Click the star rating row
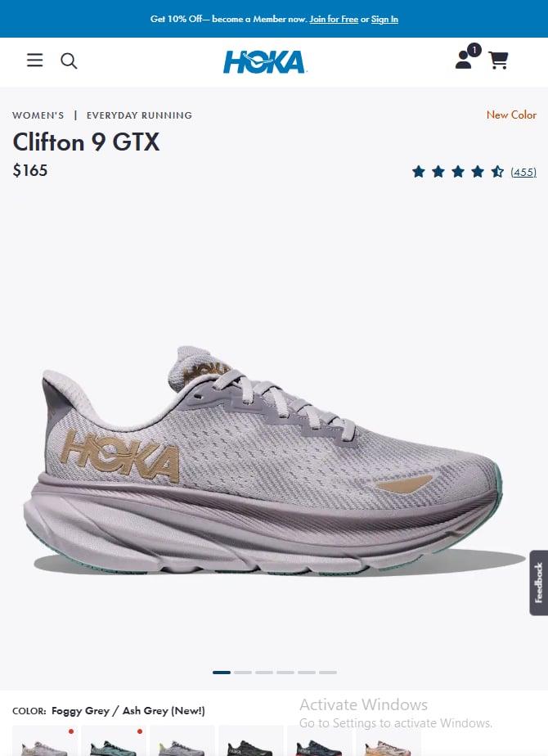Image resolution: width=548 pixels, height=756 pixels. click(x=458, y=172)
